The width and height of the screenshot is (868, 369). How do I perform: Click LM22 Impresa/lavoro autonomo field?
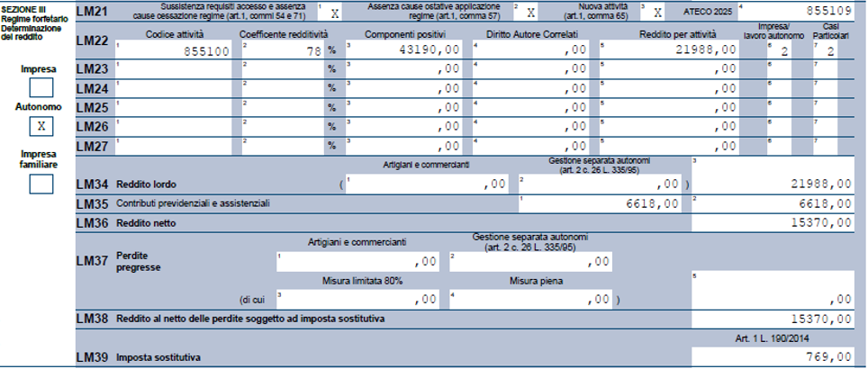778,50
